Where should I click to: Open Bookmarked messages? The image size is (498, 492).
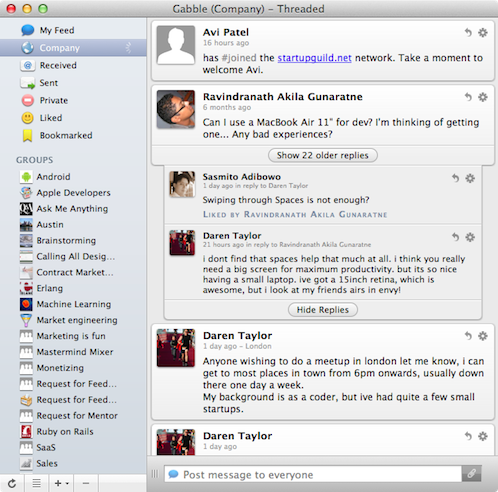(x=73, y=135)
